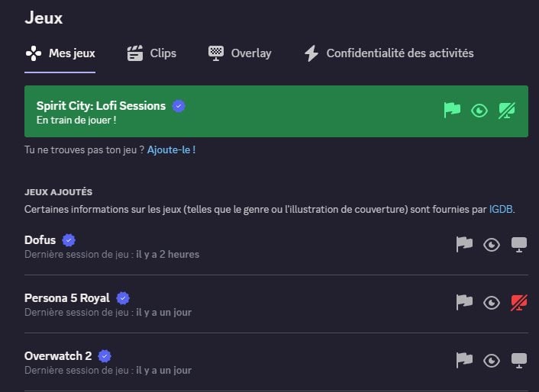The width and height of the screenshot is (539, 392).
Task: Toggle overlay monitor icon for Overwatch 2
Action: pos(518,361)
